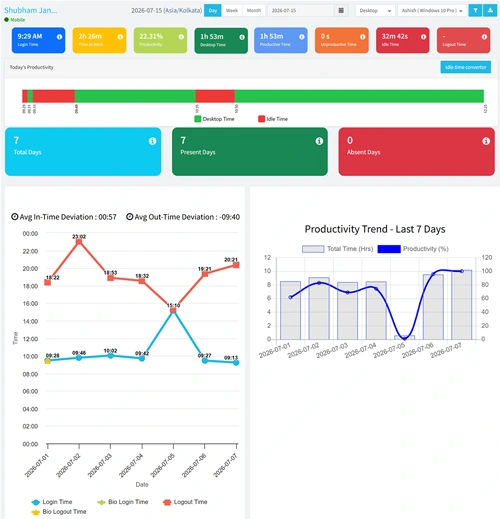Click the 2026-07-02 bar in Productivity Trend
Viewport: 500px width, 519px height.
pos(319,308)
